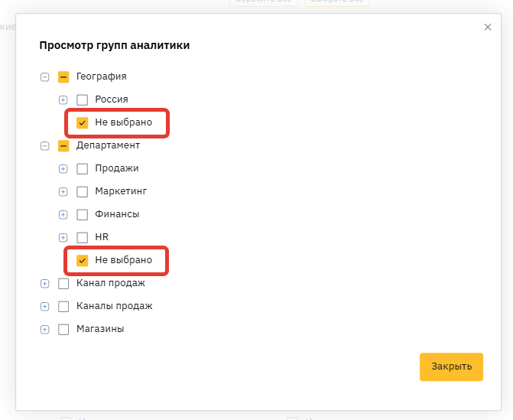This screenshot has width=513, height=420.
Task: Check the Россия checkbox
Action: 83,99
